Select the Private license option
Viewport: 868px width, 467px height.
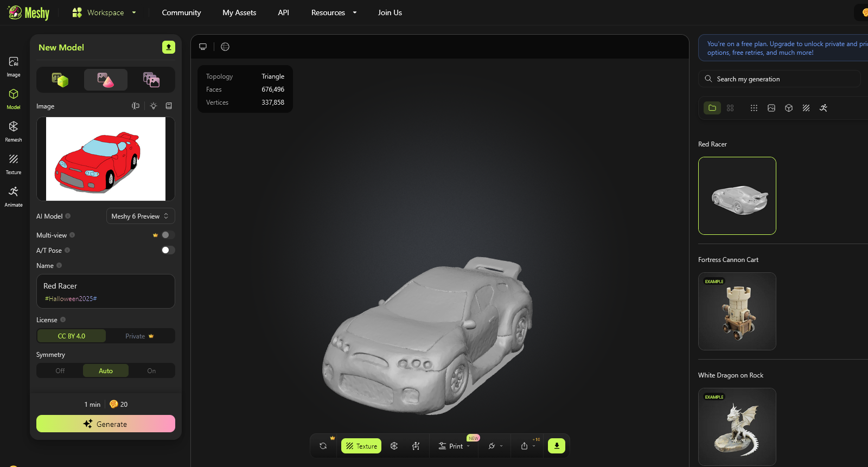click(x=140, y=336)
